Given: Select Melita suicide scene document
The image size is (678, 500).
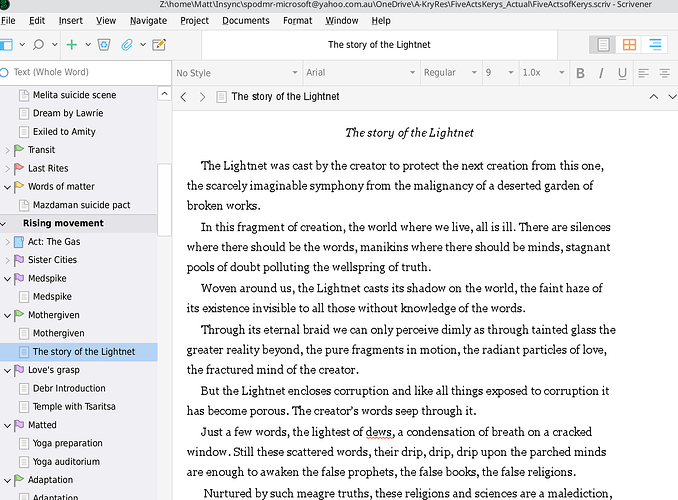Looking at the screenshot, I should click(x=74, y=95).
